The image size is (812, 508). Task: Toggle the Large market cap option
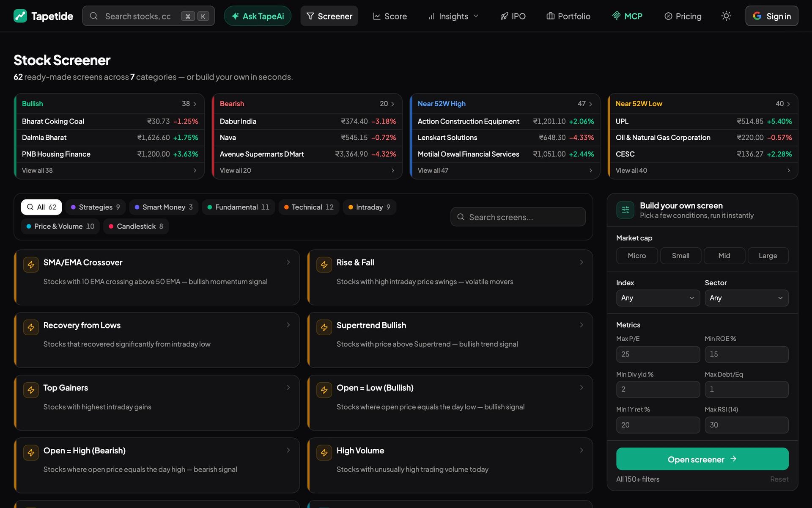point(768,256)
